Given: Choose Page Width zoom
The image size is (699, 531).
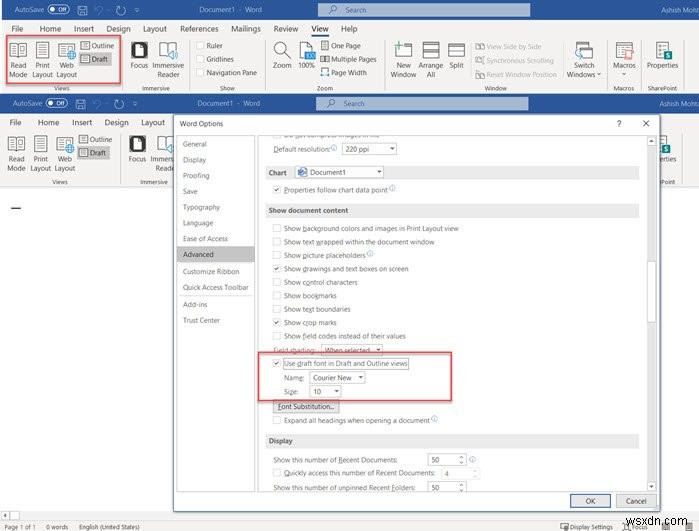Looking at the screenshot, I should pos(344,72).
